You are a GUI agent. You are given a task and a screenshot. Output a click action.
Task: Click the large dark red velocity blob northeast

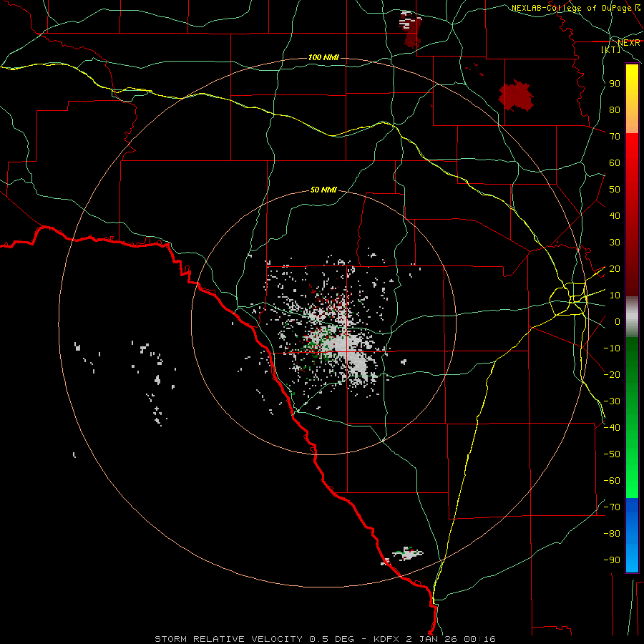(516, 96)
